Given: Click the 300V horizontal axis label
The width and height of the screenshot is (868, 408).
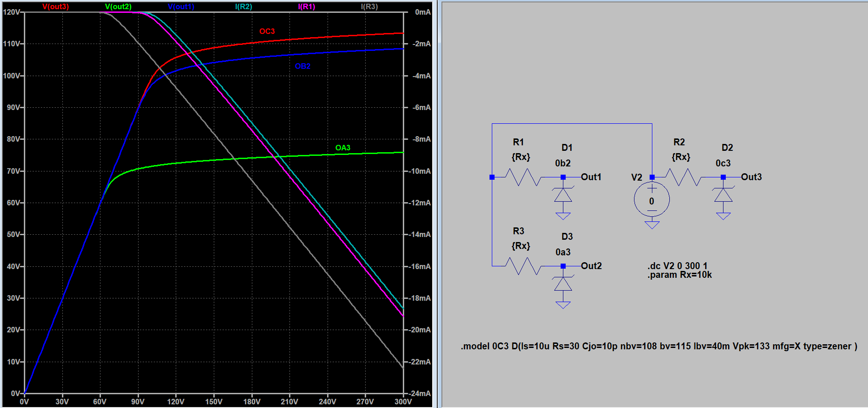Looking at the screenshot, I should pyautogui.click(x=403, y=402).
